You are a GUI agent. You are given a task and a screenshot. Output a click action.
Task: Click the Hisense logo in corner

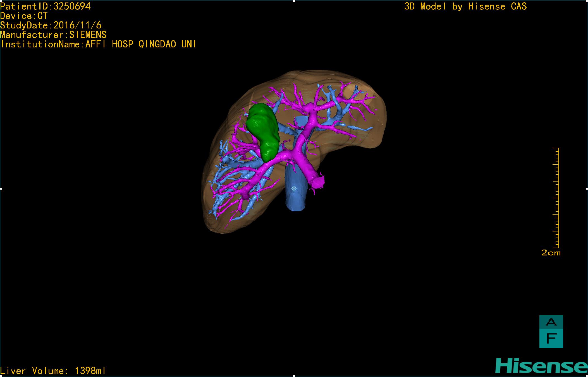pos(541,366)
